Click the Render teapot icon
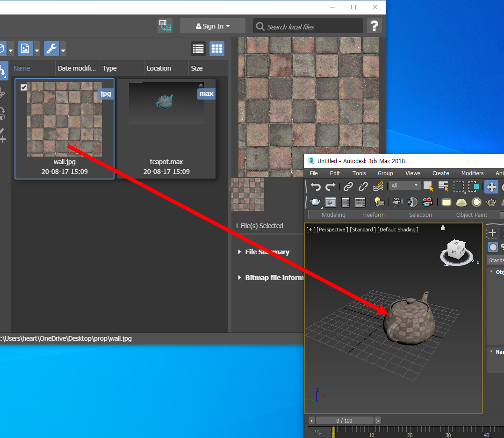Viewport: 504px width, 438px height. coord(315,202)
